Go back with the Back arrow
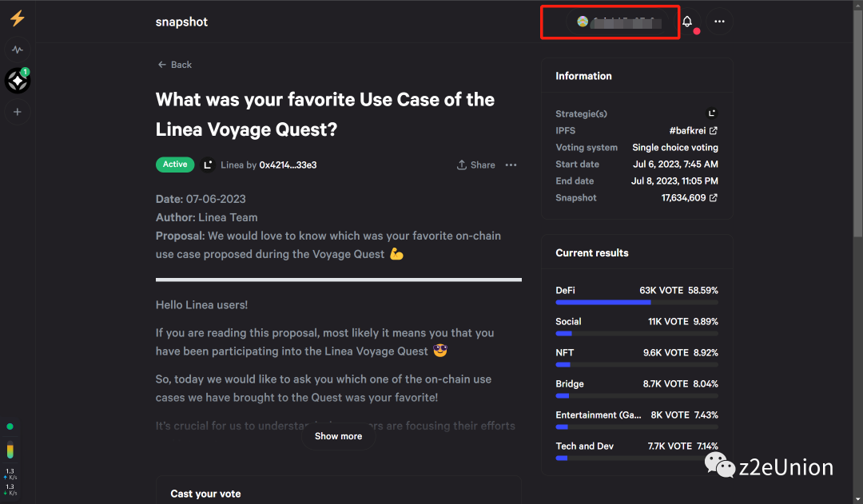 point(174,65)
